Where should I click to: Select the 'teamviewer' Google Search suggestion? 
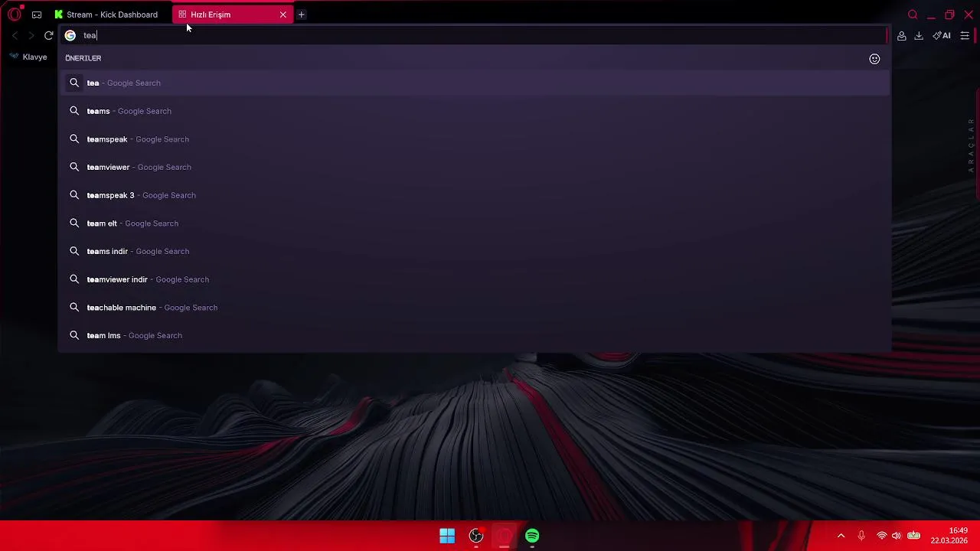point(475,167)
